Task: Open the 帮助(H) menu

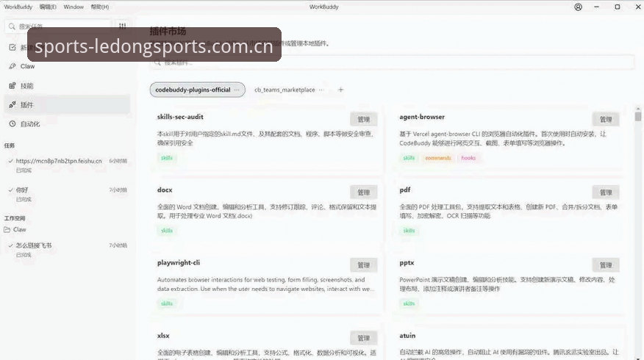Action: tap(100, 7)
